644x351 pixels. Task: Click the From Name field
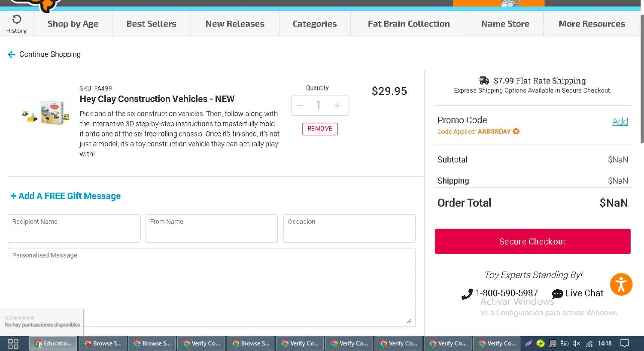pyautogui.click(x=212, y=229)
